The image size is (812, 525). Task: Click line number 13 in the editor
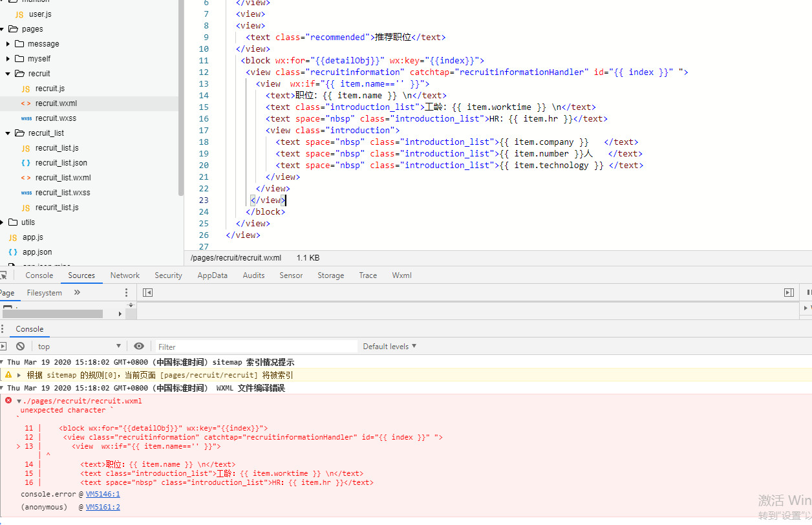(x=204, y=84)
